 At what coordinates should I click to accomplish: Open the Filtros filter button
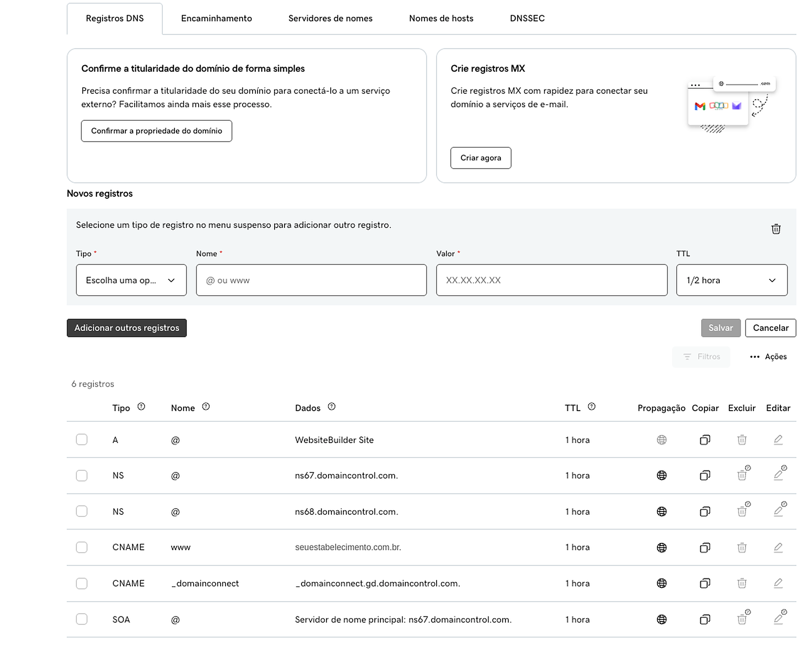tap(700, 357)
